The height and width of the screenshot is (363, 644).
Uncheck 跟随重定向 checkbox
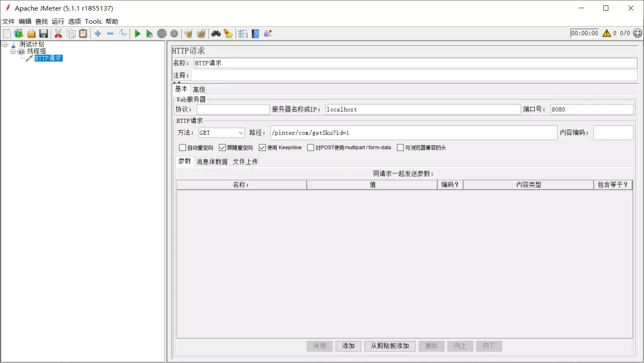(x=222, y=147)
